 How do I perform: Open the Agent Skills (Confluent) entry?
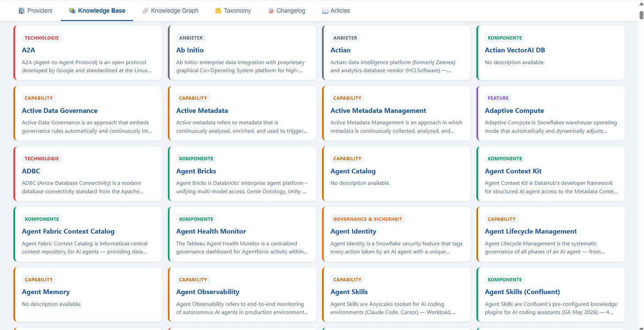point(522,292)
